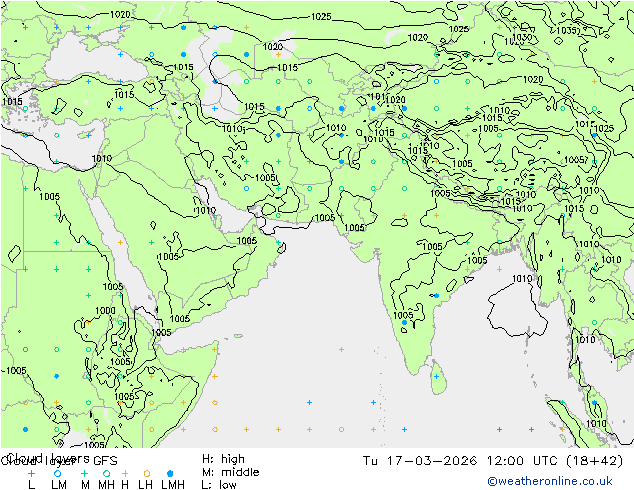
Task: Click the 'H: high' legend text
Action: pyautogui.click(x=223, y=459)
